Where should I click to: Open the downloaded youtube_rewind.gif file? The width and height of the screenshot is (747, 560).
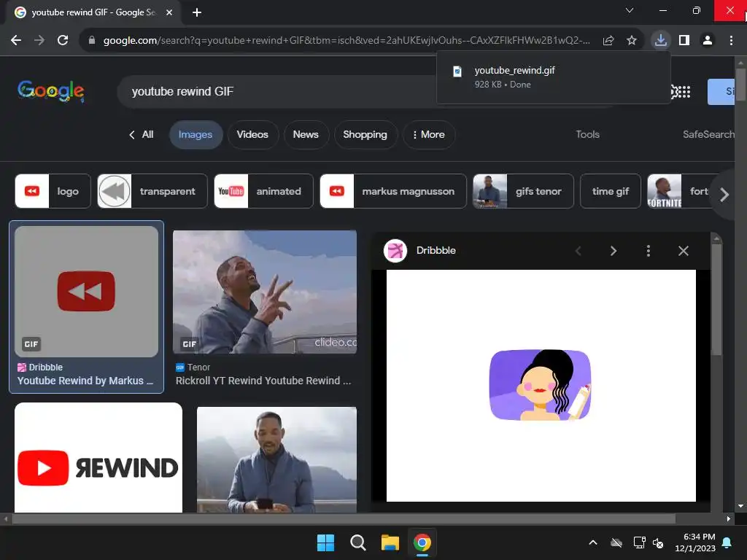tap(553, 77)
